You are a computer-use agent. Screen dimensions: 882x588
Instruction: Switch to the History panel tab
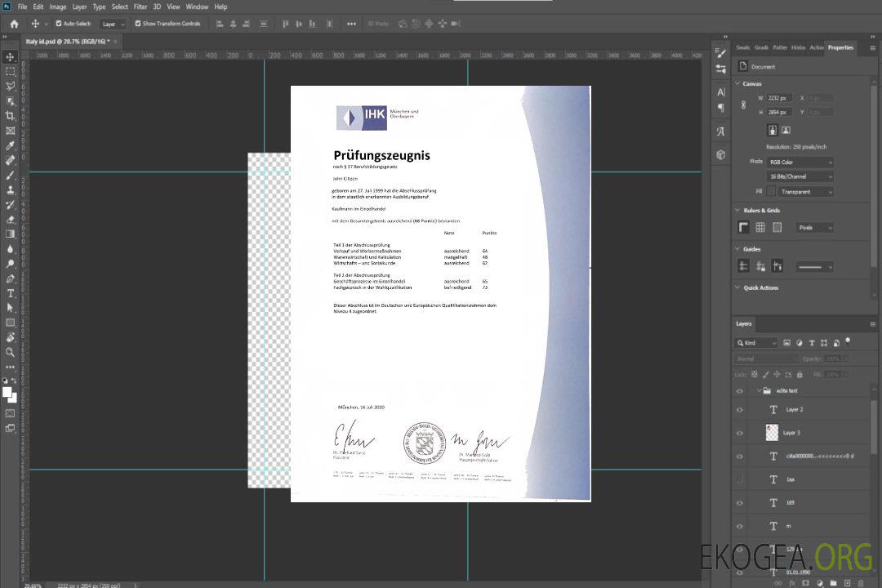pos(798,48)
